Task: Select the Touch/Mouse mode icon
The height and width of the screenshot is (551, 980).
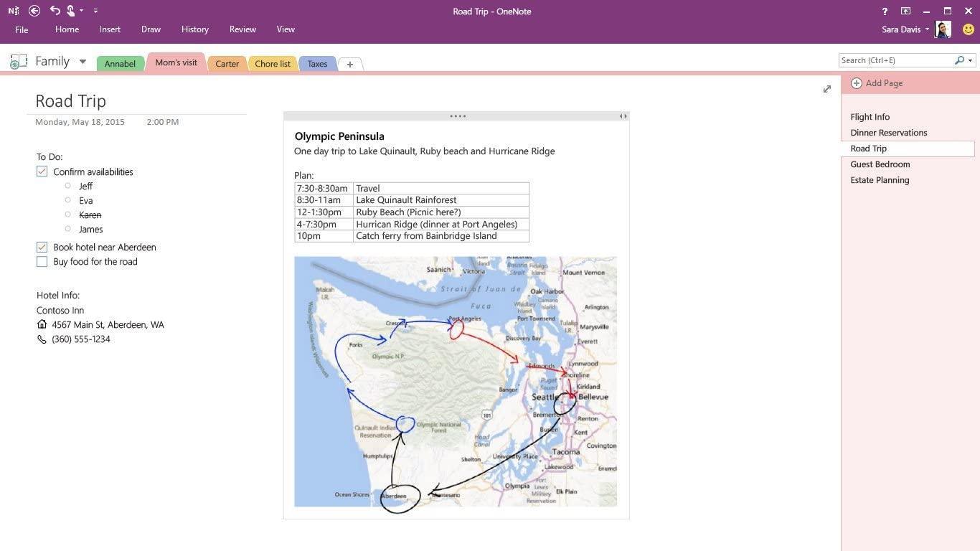Action: click(70, 11)
